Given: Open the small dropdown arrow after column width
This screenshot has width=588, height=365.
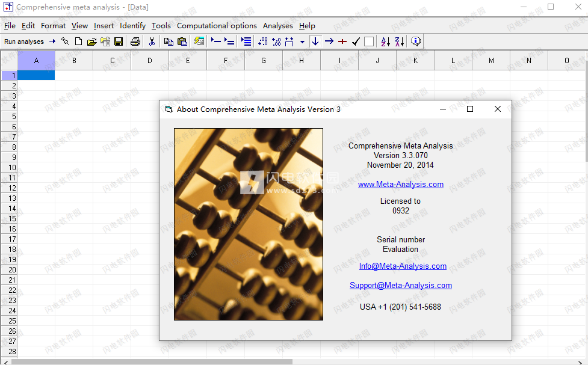Looking at the screenshot, I should click(302, 42).
